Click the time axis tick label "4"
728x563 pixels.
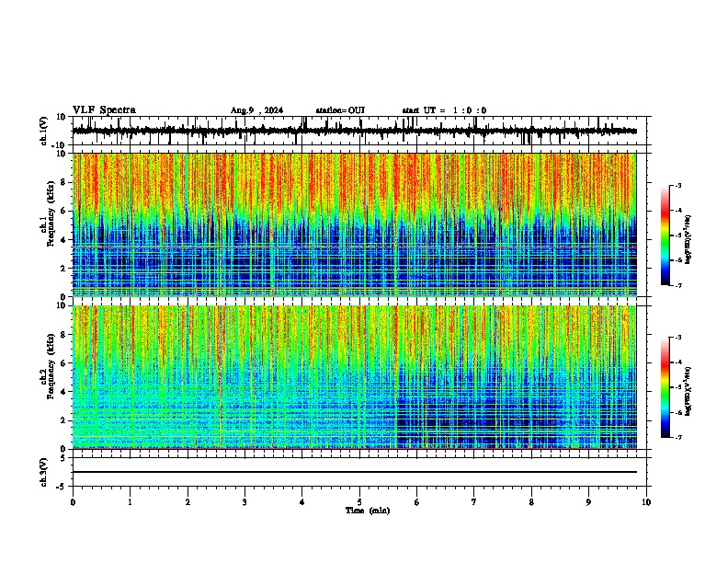[302, 502]
